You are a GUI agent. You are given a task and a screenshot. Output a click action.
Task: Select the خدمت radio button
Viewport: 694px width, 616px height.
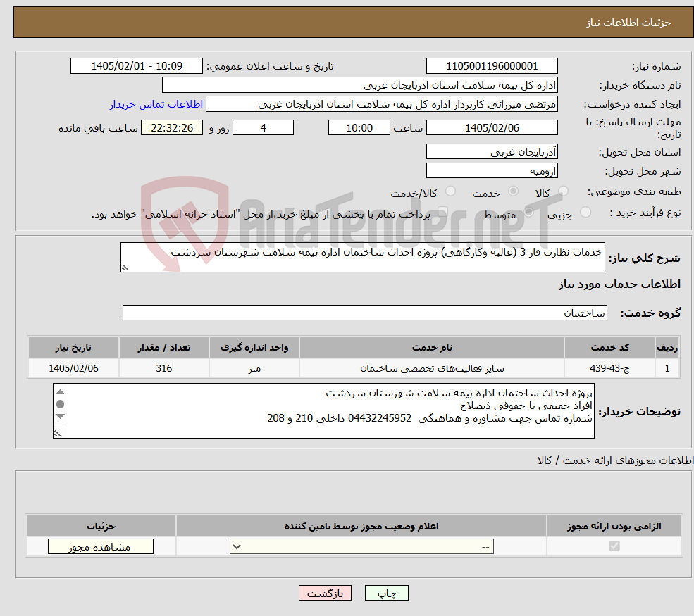click(513, 191)
